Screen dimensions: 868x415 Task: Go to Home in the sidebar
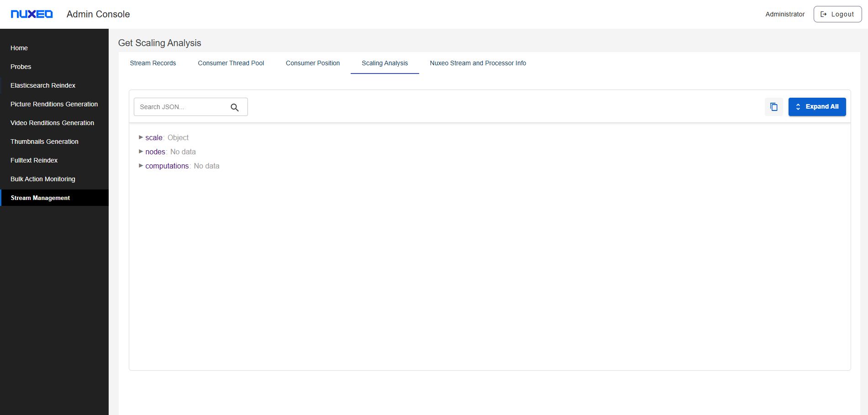(19, 48)
